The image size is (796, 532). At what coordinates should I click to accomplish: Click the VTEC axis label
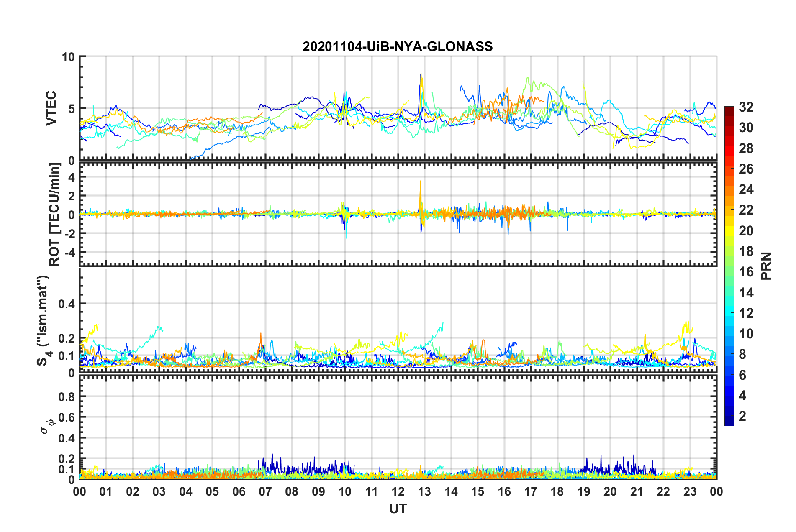(x=51, y=108)
